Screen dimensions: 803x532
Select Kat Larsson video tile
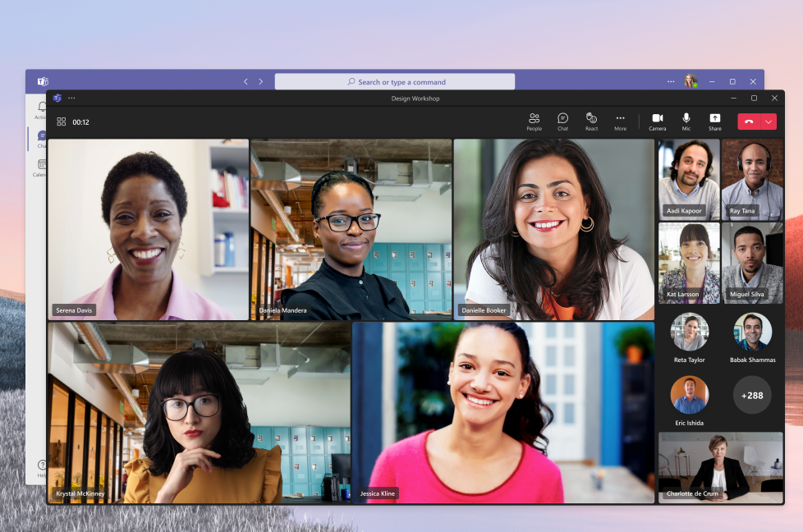(690, 264)
